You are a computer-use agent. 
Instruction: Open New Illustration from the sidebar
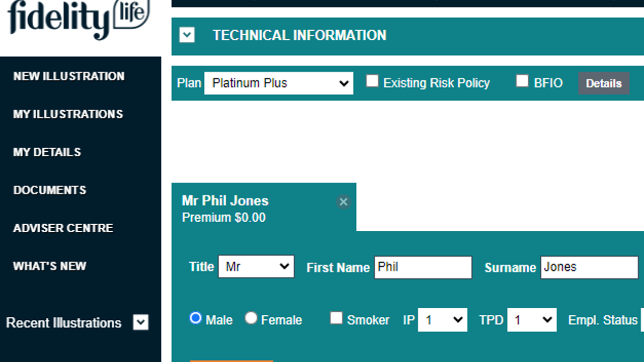click(69, 76)
